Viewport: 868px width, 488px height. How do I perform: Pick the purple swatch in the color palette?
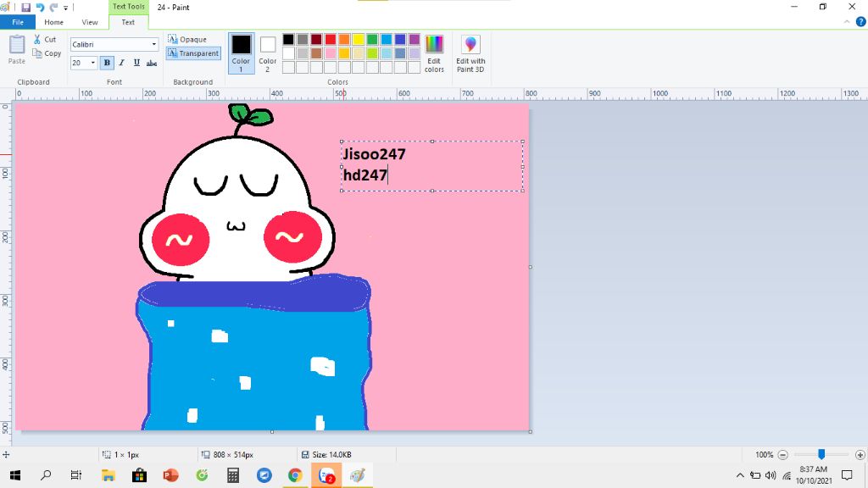414,39
